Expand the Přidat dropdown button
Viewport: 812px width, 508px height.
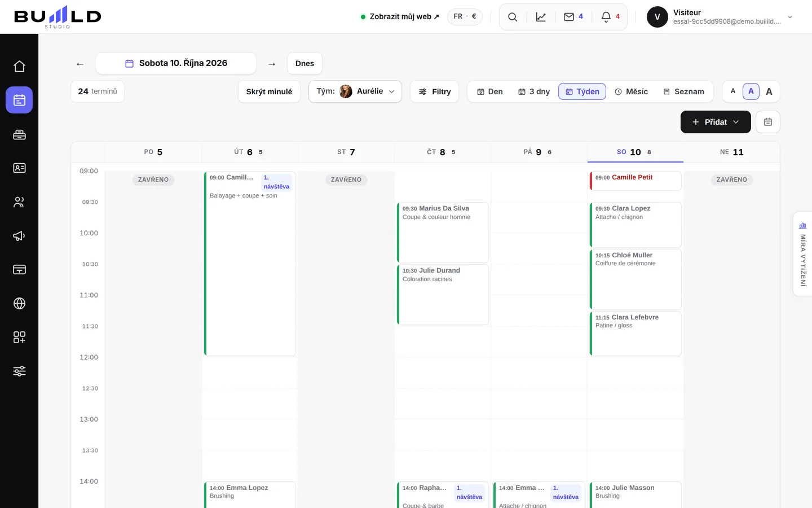pos(716,122)
